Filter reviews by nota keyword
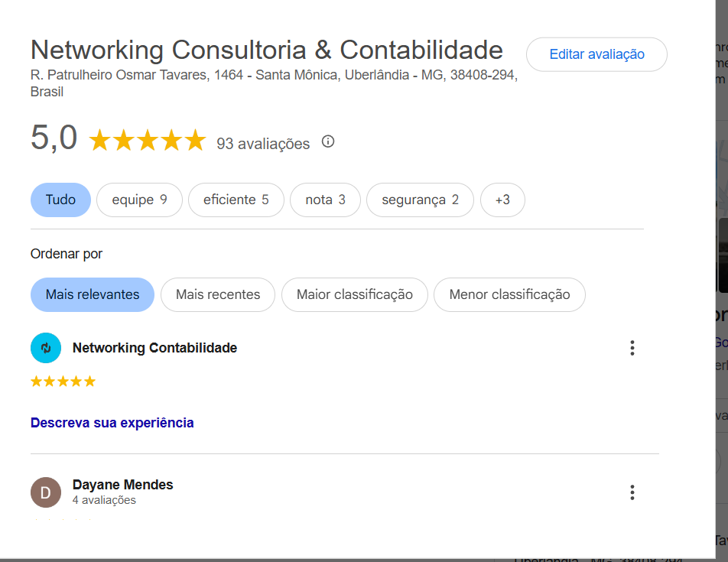 325,200
